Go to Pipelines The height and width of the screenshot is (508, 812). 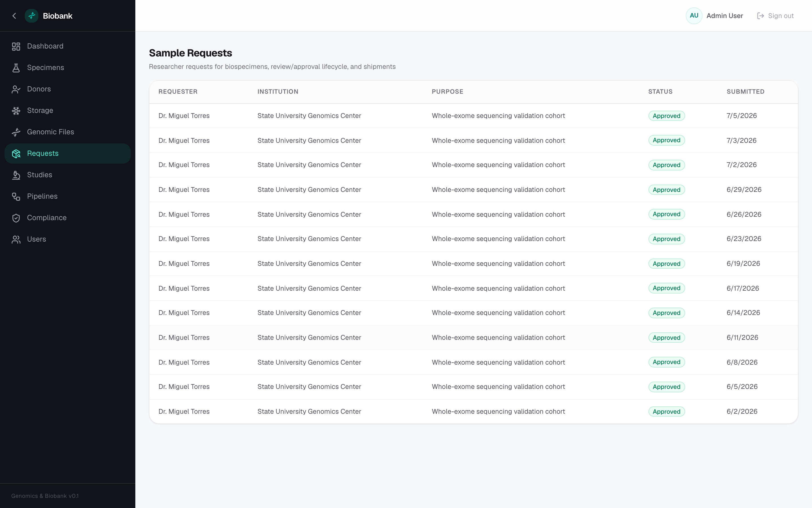tap(67, 196)
